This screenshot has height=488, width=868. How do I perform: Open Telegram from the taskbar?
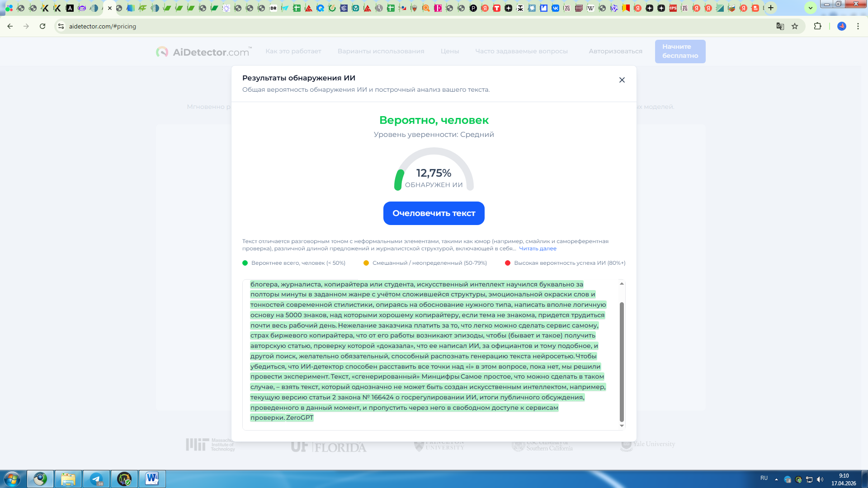[96, 479]
